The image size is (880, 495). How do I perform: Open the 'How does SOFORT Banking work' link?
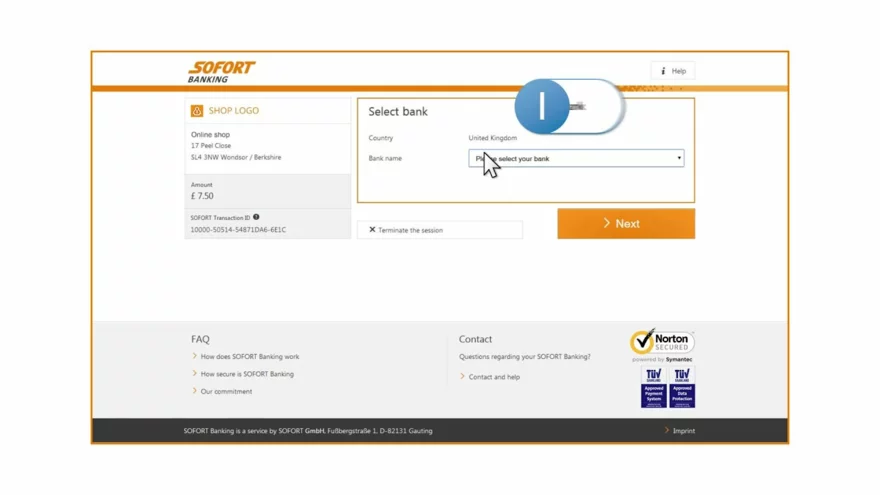[x=249, y=357]
